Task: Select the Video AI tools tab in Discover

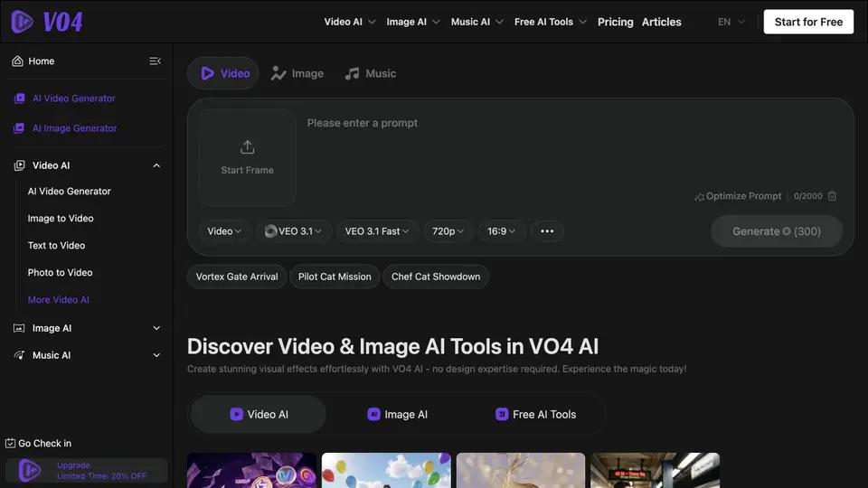Action: [259, 415]
